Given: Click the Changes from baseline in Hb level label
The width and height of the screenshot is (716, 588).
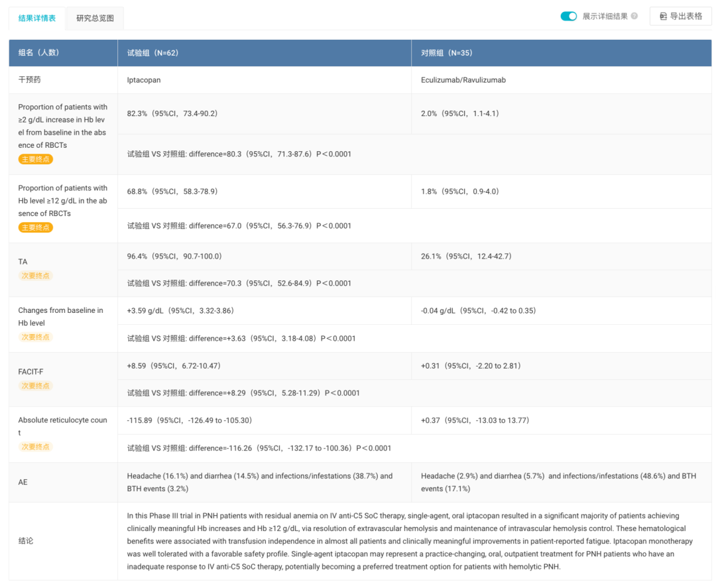Looking at the screenshot, I should click(61, 316).
